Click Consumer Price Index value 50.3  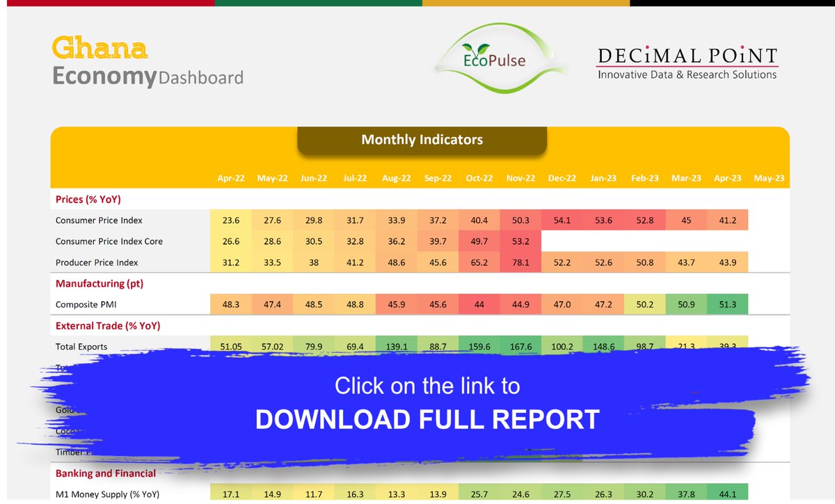click(x=520, y=220)
